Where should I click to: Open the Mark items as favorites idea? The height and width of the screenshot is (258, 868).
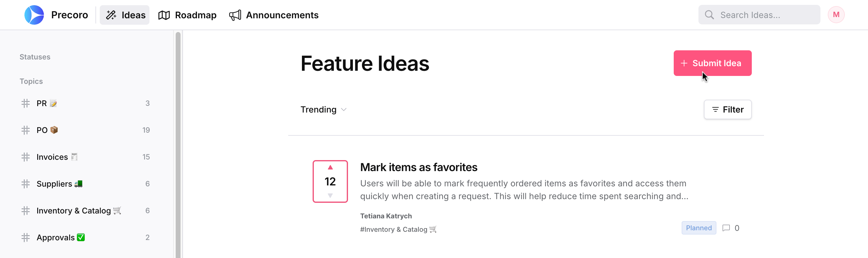coord(418,167)
